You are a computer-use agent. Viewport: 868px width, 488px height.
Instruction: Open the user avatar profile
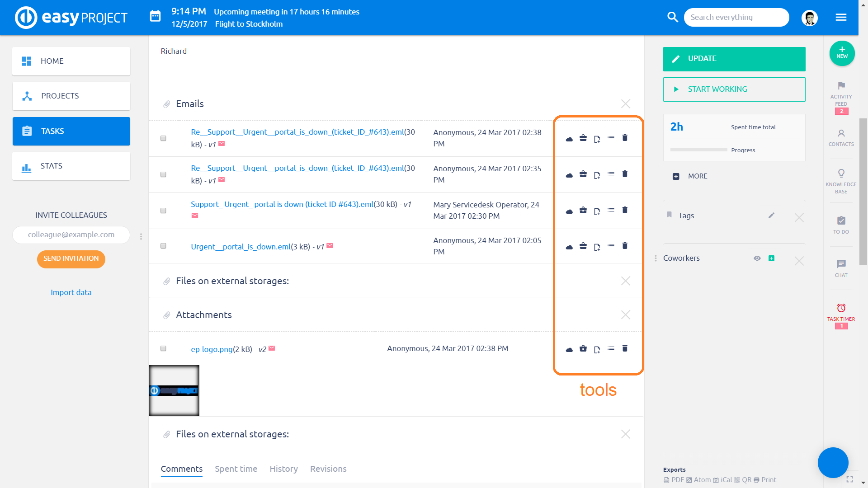coord(810,18)
